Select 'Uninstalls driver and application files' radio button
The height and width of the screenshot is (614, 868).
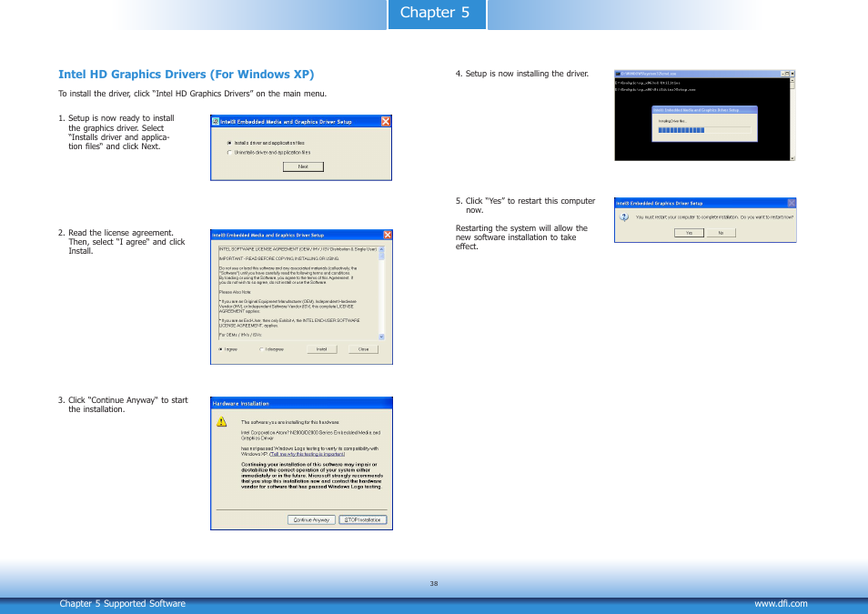click(229, 152)
